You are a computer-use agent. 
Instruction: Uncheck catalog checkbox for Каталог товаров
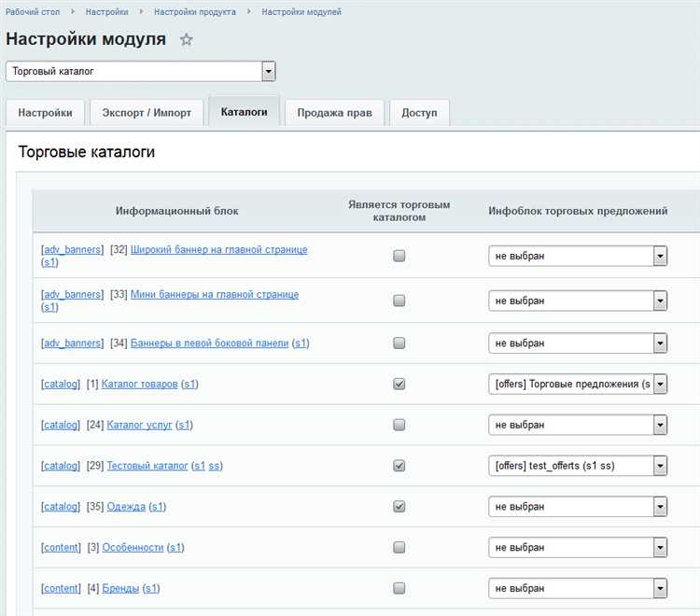click(x=399, y=384)
